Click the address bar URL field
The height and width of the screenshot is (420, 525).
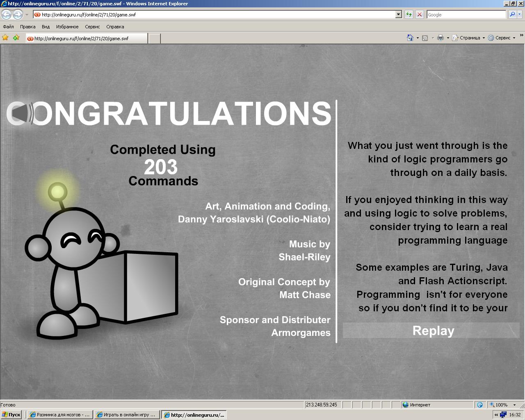pos(217,14)
